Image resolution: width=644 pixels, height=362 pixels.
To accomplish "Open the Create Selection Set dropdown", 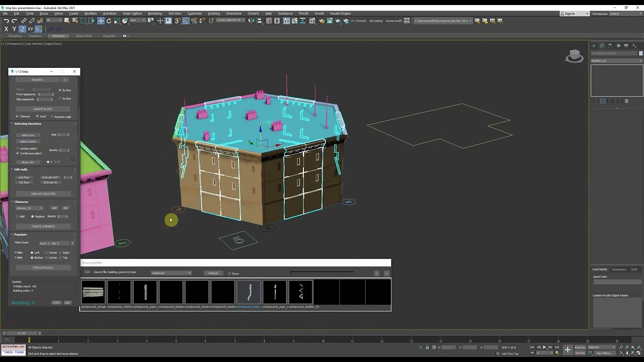I will [x=230, y=21].
